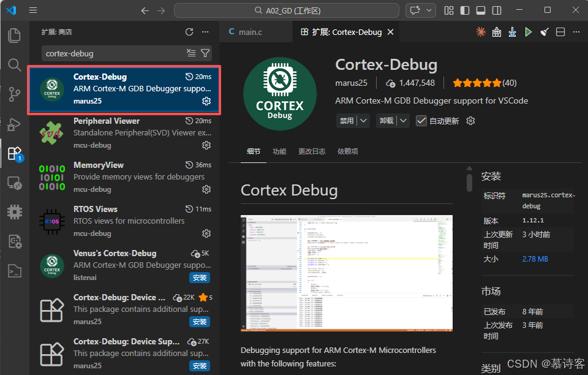Install Venus's Cortex-Debug extension
This screenshot has height=375, width=588.
[x=200, y=278]
